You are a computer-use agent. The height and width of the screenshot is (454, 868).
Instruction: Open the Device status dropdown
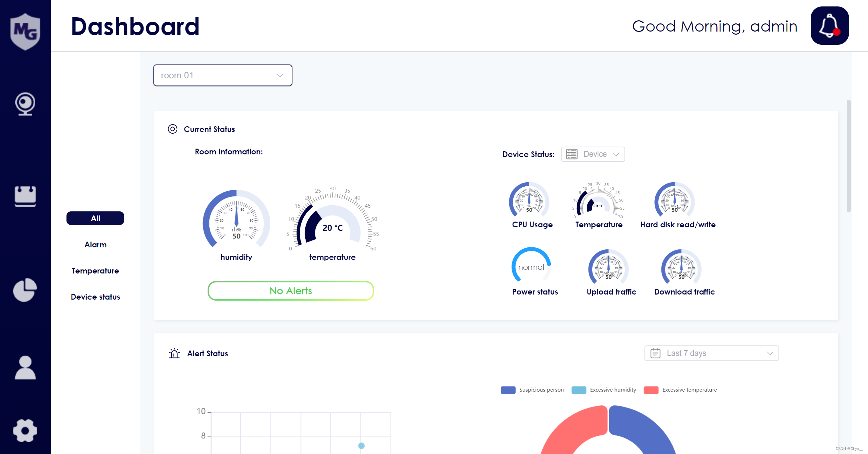click(593, 154)
